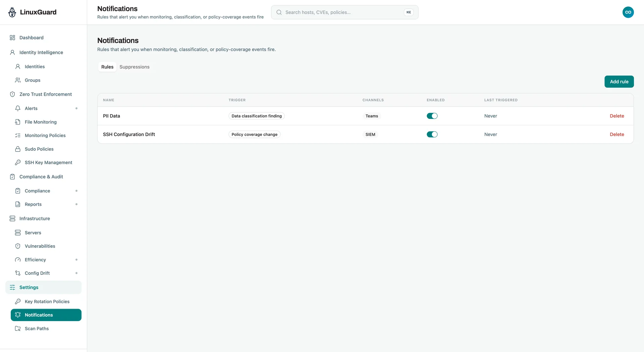Click the Alerts bell icon

point(18,108)
